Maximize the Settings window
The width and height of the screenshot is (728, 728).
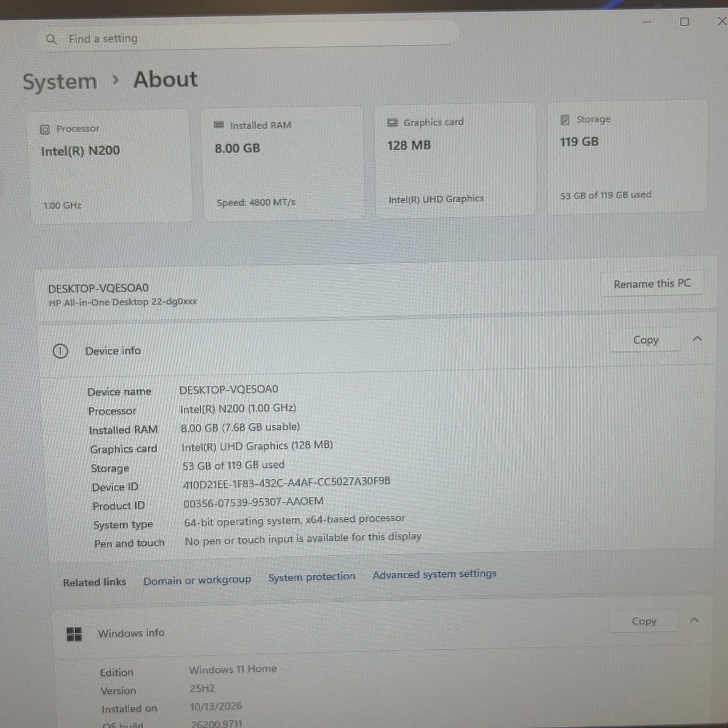coord(684,22)
